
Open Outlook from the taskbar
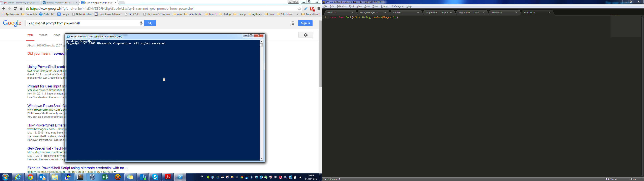(x=43, y=177)
